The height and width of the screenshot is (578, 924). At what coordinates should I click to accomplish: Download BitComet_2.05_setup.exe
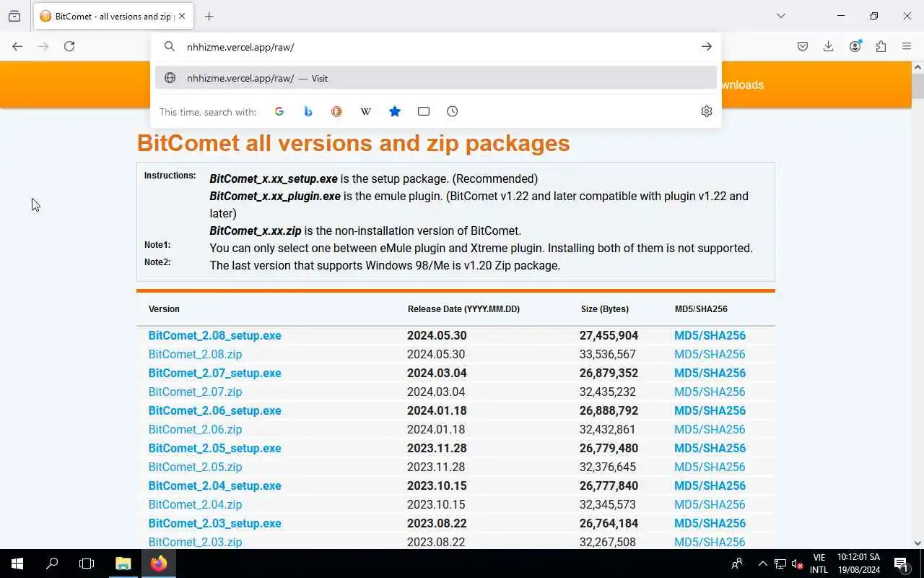tap(214, 448)
